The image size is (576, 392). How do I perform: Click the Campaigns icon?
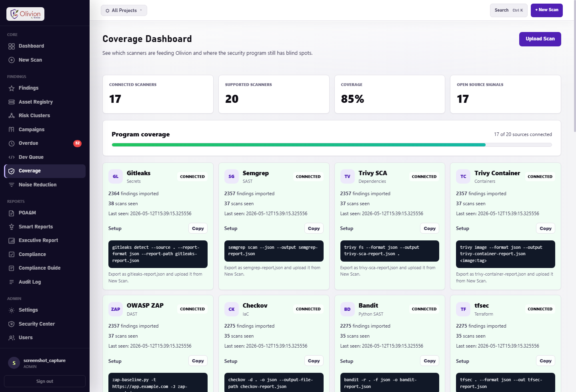[x=12, y=130]
